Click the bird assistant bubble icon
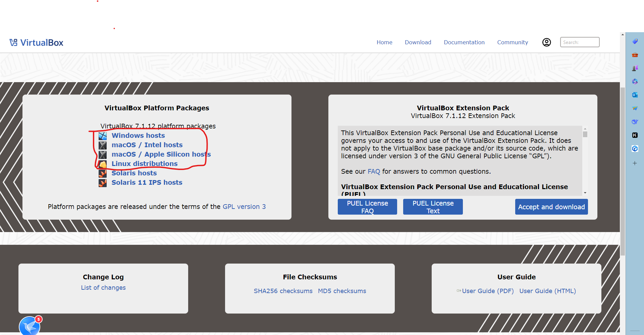The height and width of the screenshot is (335, 644). point(30,326)
